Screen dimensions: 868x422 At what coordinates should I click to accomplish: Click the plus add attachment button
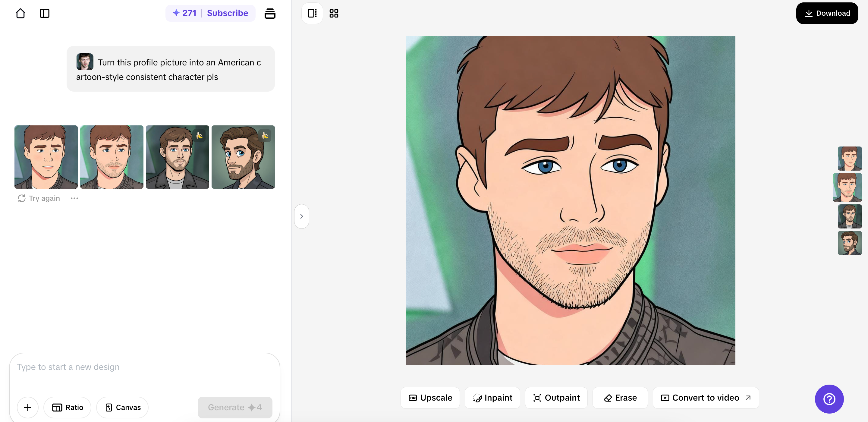coord(28,408)
